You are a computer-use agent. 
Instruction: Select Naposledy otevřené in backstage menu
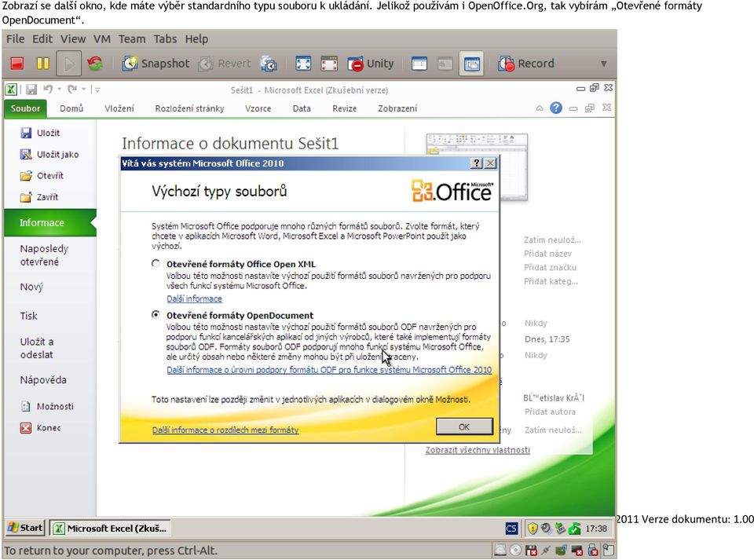tap(44, 255)
